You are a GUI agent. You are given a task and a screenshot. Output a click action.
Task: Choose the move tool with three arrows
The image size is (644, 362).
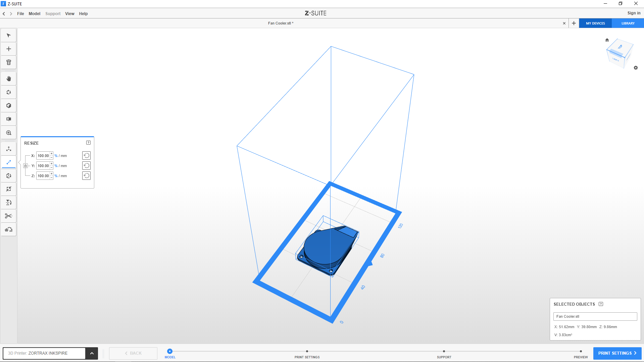[9, 149]
